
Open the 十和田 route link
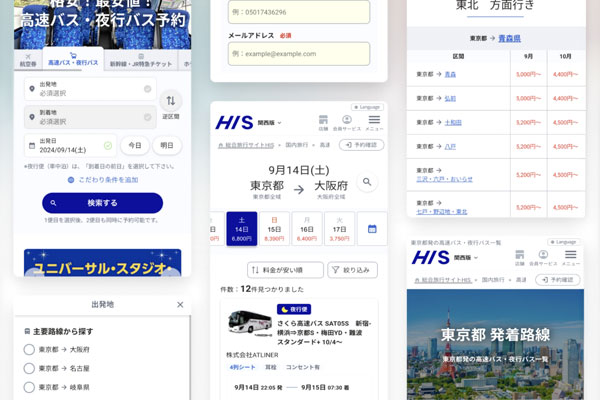[453, 122]
